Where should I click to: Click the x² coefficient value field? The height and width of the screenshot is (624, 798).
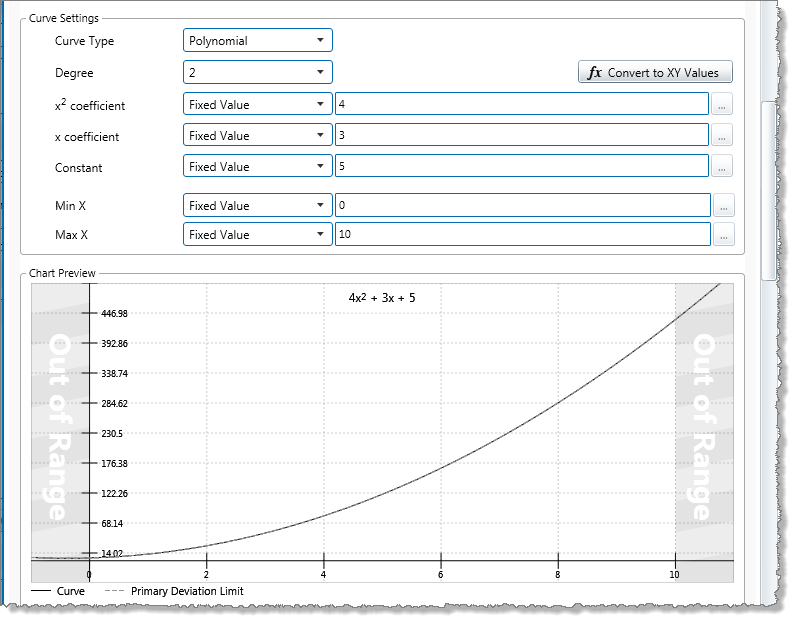(x=521, y=105)
